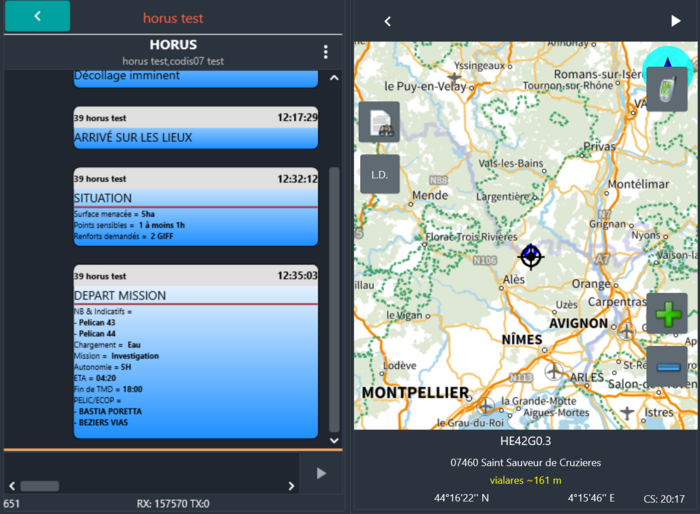Click the map panel forward play arrow
Screen dimensions: 700x514
[x=676, y=21]
